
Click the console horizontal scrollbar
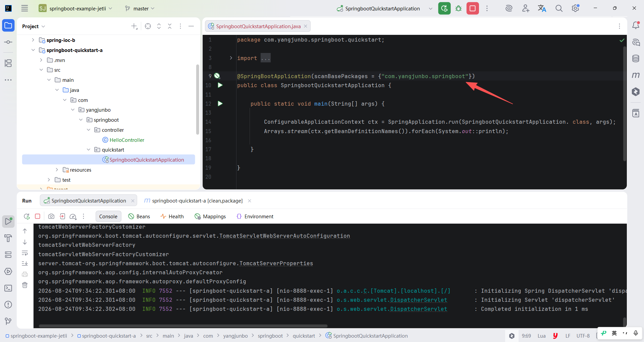click(183, 326)
